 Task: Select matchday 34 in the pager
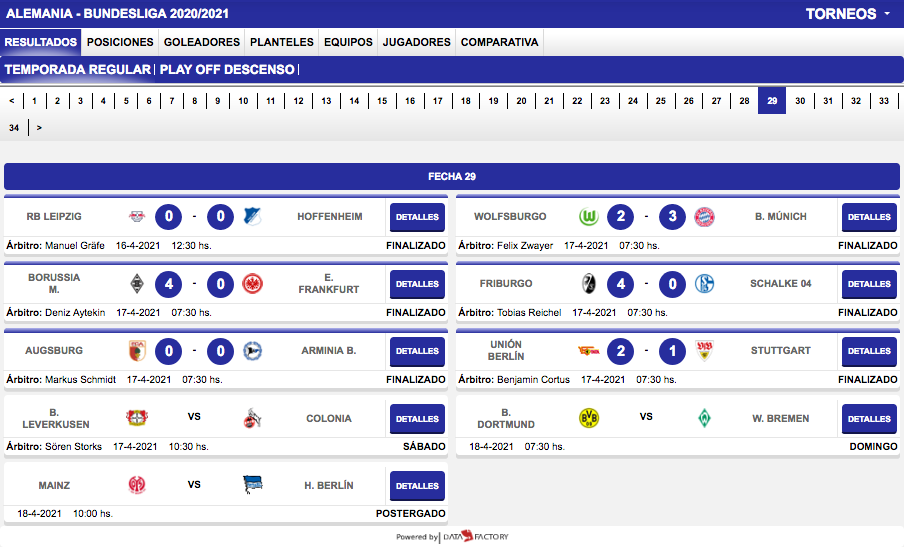pyautogui.click(x=14, y=128)
